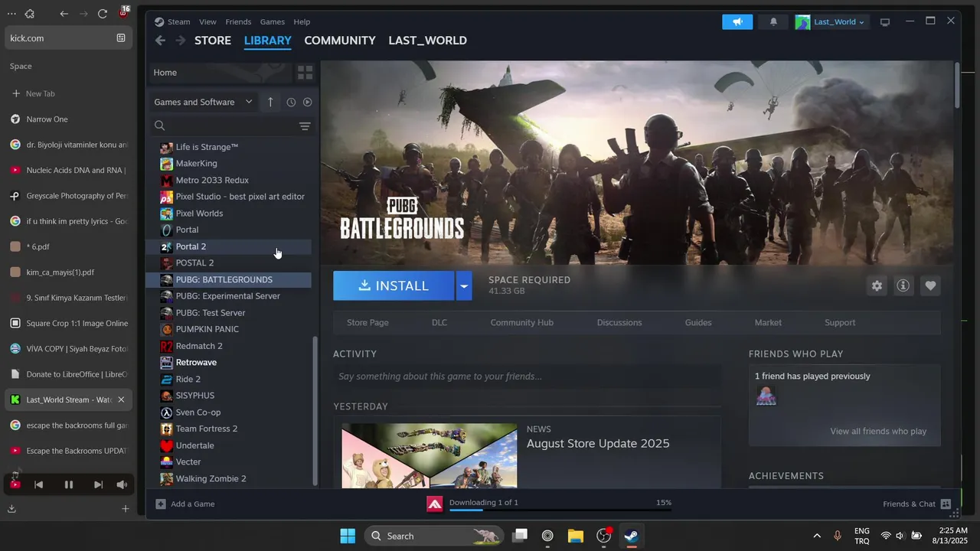Pause media in browser sidebar player
Image resolution: width=980 pixels, height=551 pixels.
coord(68,484)
